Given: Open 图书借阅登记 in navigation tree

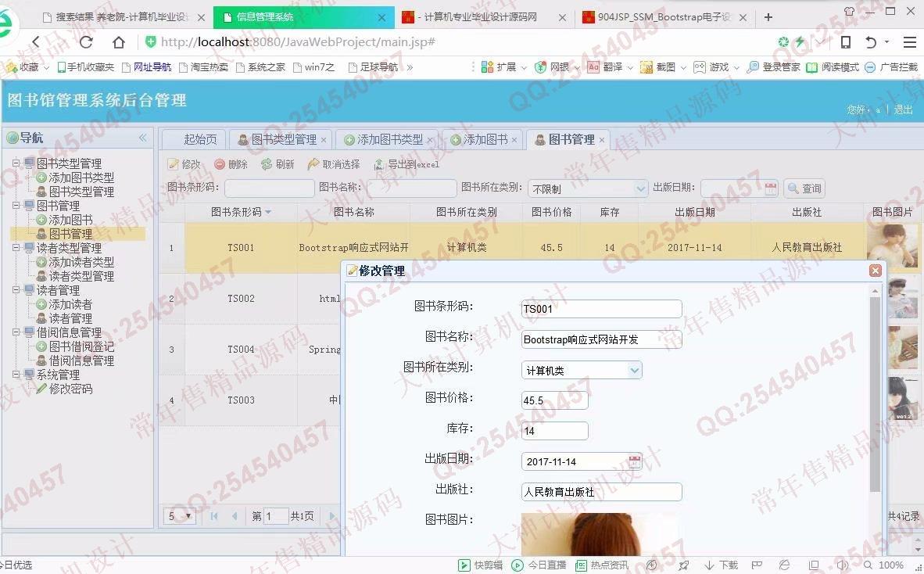Looking at the screenshot, I should tap(81, 346).
